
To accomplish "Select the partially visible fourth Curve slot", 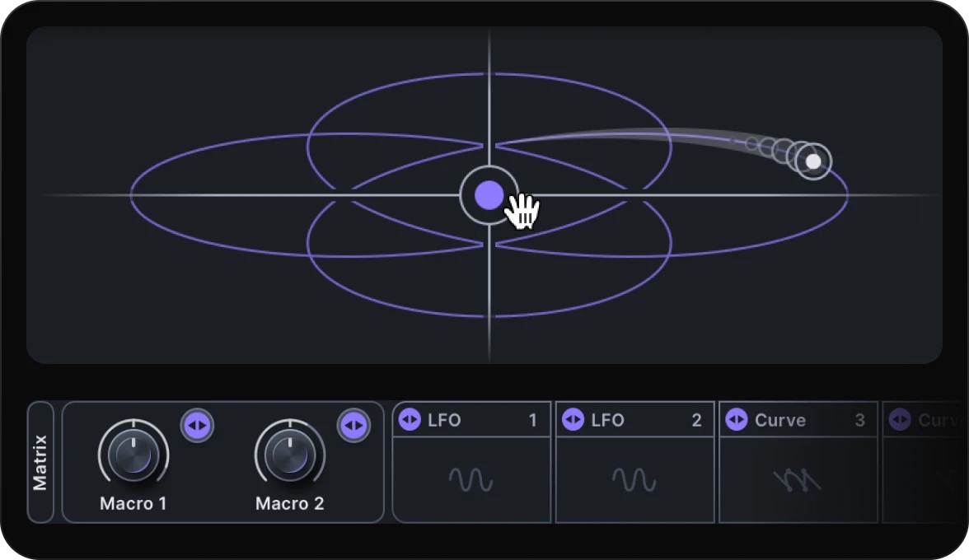I will [925, 463].
